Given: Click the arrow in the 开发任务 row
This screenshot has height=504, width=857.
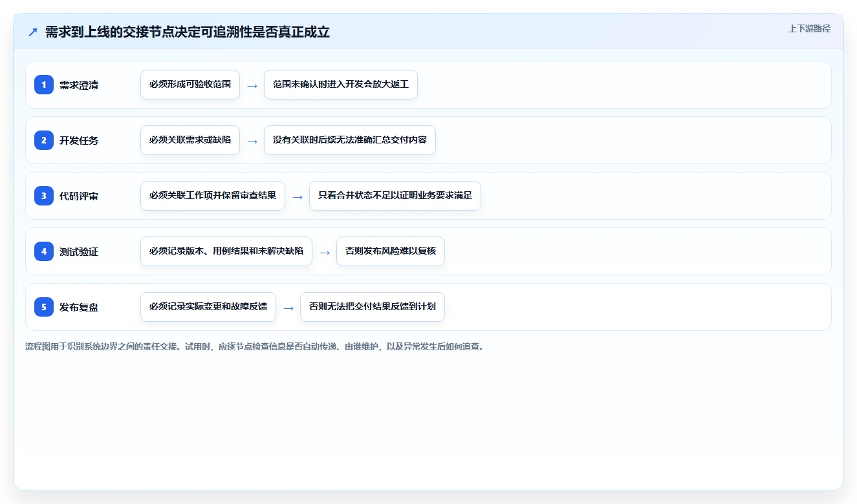Looking at the screenshot, I should (252, 141).
